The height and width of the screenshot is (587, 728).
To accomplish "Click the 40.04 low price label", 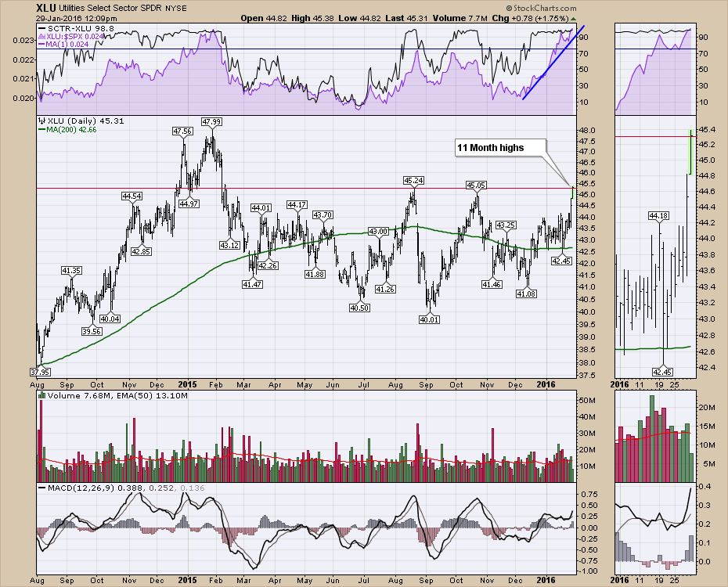I will (x=110, y=319).
